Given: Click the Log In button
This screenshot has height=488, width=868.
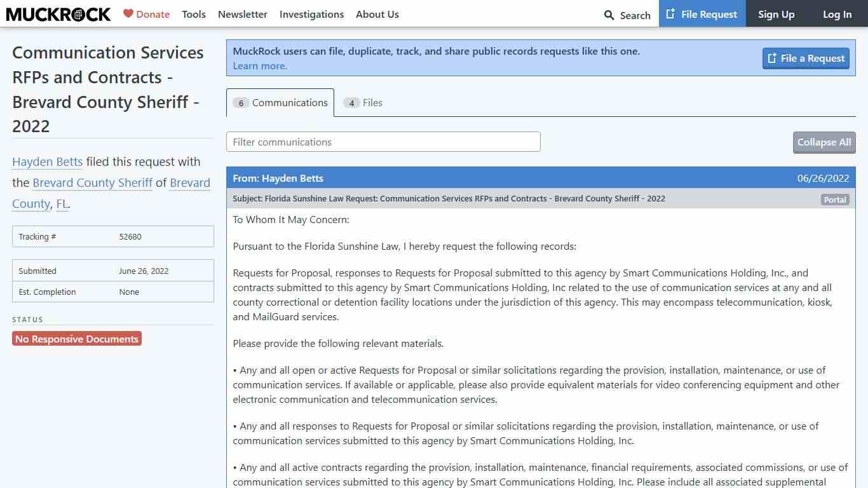Looking at the screenshot, I should pos(837,14).
